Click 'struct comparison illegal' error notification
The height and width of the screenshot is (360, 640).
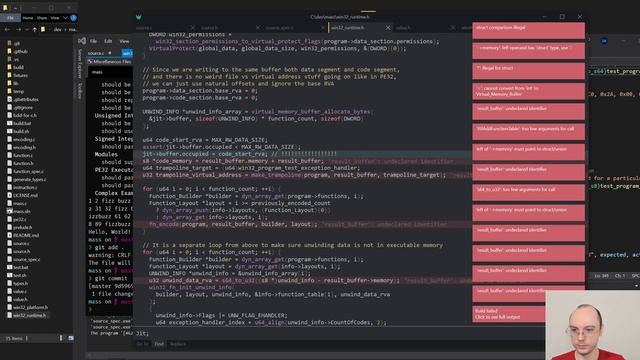(x=529, y=31)
